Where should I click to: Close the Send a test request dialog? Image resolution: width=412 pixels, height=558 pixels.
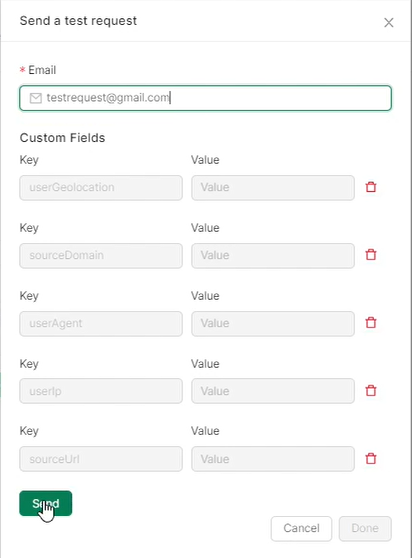[x=389, y=22]
